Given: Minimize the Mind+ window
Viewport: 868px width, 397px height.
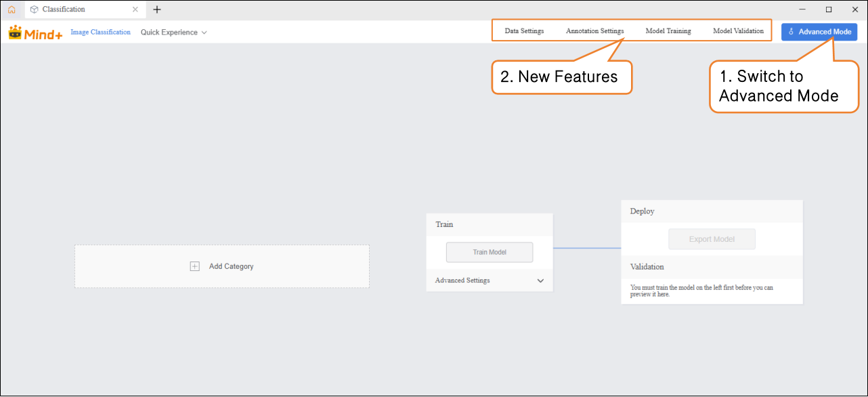Looking at the screenshot, I should (x=802, y=9).
